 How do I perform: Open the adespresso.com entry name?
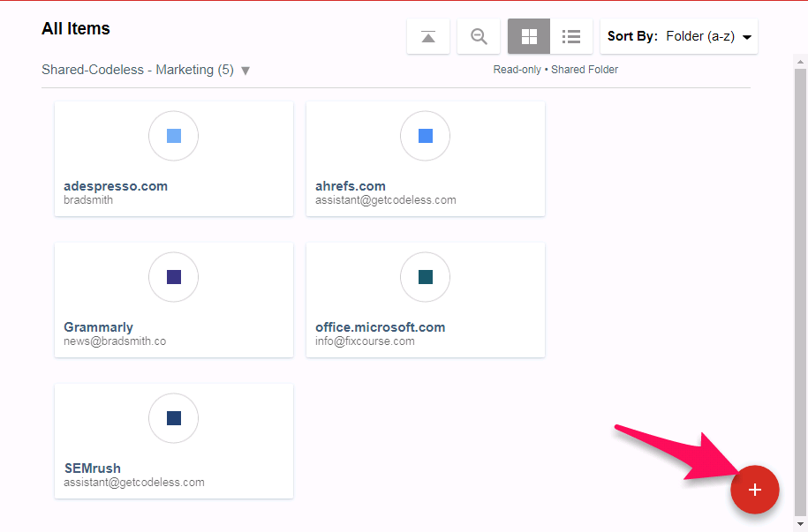pos(116,186)
